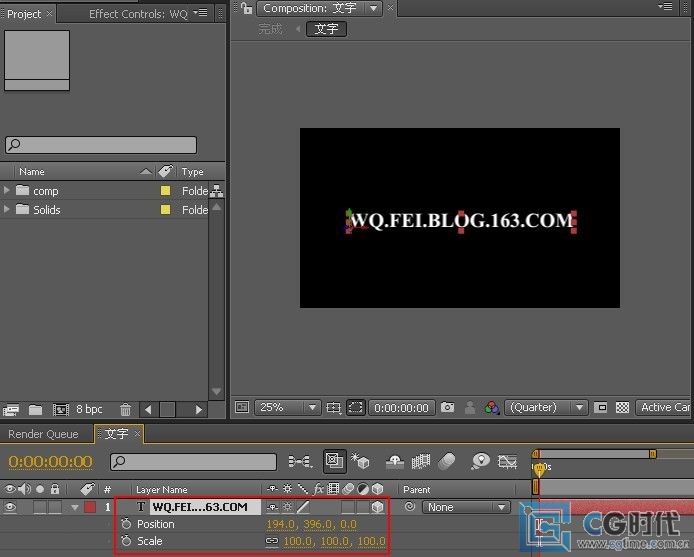
Task: Open the Active Camera view dropdown
Action: [x=663, y=407]
